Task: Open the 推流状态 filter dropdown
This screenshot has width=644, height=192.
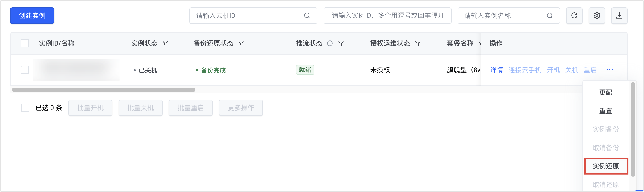Action: pos(341,43)
